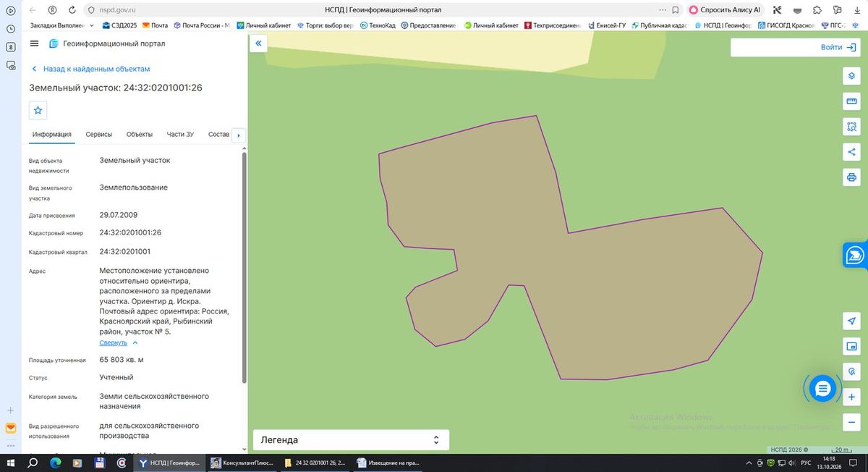Open the map layers panel
This screenshot has width=868, height=472.
point(851,76)
